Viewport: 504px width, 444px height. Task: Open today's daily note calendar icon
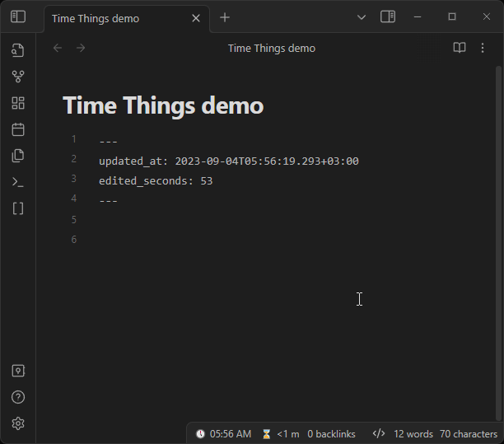18,129
